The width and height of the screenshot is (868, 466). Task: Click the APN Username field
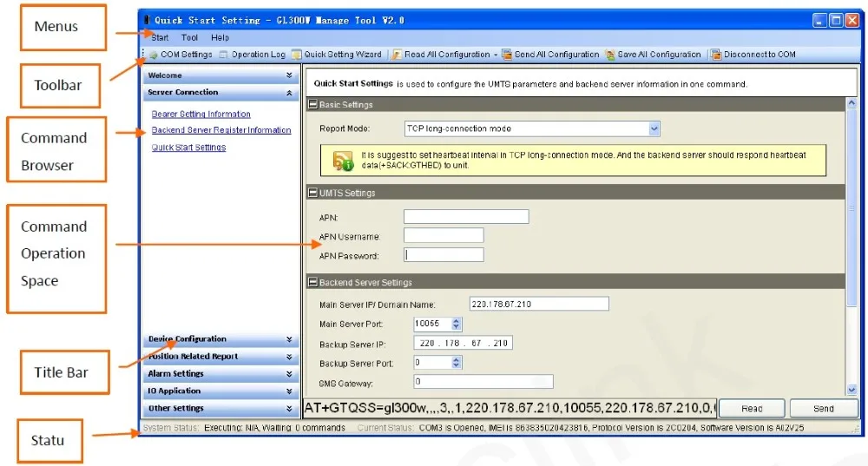[444, 235]
